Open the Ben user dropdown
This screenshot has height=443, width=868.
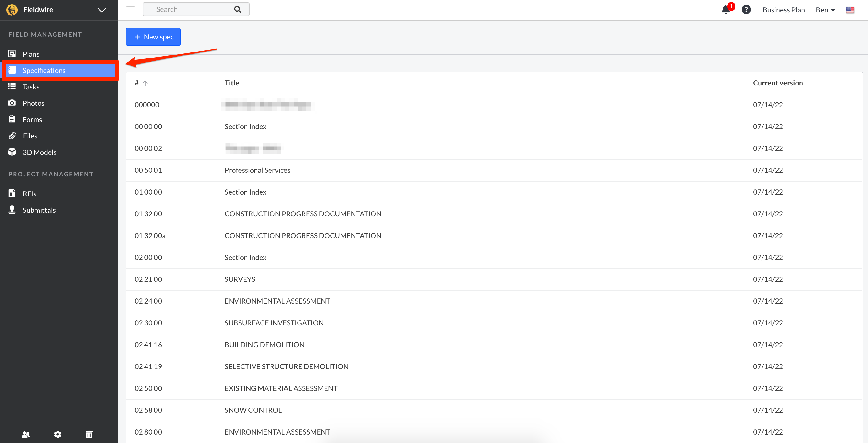point(825,10)
